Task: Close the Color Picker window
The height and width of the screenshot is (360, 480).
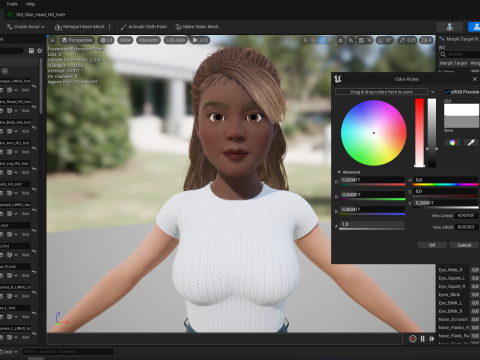Action: [475, 79]
